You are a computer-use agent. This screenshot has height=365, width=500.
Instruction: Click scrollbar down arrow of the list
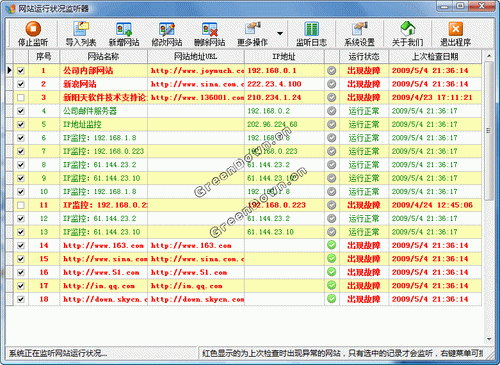489,339
